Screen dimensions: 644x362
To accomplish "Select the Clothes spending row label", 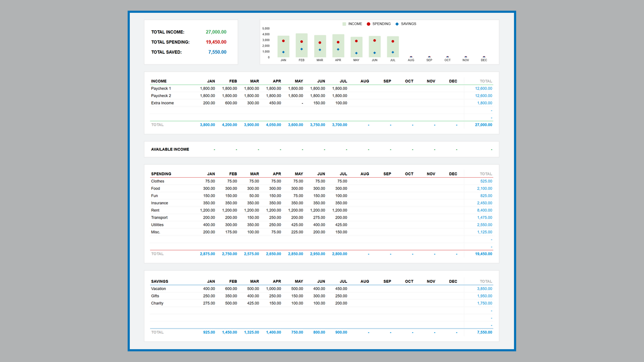I will [x=158, y=181].
